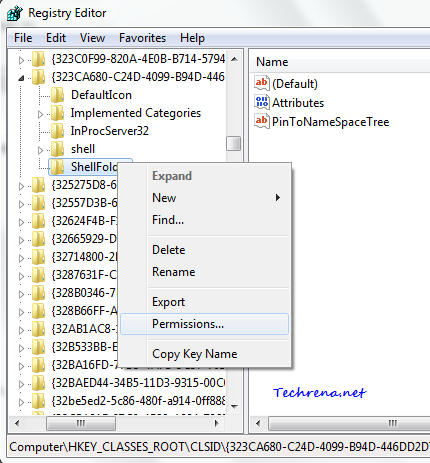
Task: Expand the {323C0F99-820A key node
Action: click(x=21, y=60)
